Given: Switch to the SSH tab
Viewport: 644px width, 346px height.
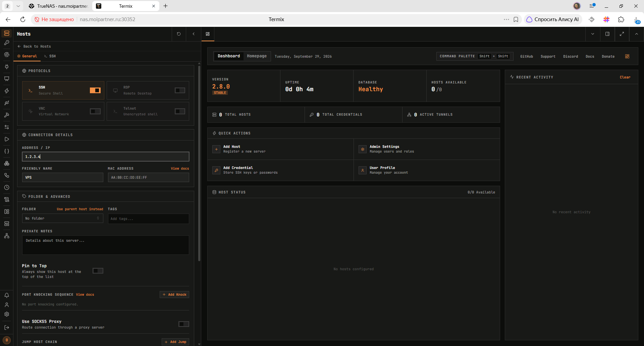Looking at the screenshot, I should 50,56.
